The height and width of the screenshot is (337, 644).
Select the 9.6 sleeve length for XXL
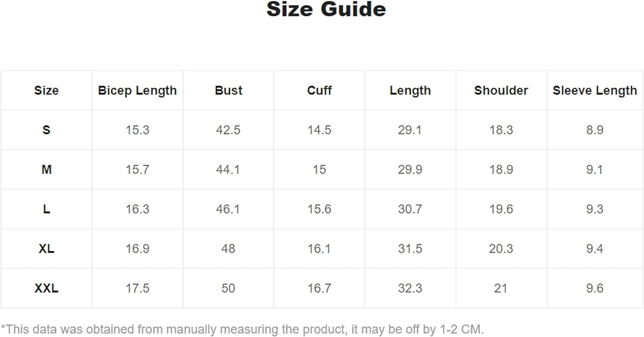pos(595,289)
